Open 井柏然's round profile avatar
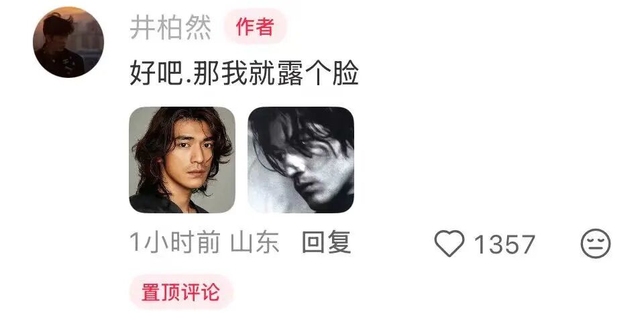 [x=68, y=42]
